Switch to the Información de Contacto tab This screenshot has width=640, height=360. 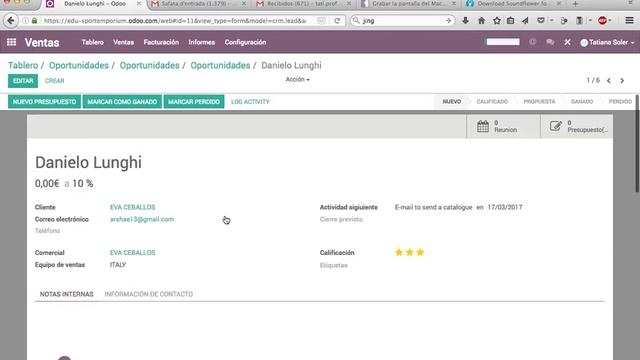pyautogui.click(x=149, y=294)
